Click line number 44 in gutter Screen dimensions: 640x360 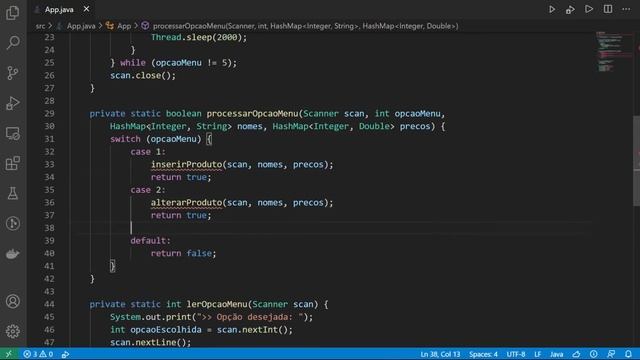[49, 304]
